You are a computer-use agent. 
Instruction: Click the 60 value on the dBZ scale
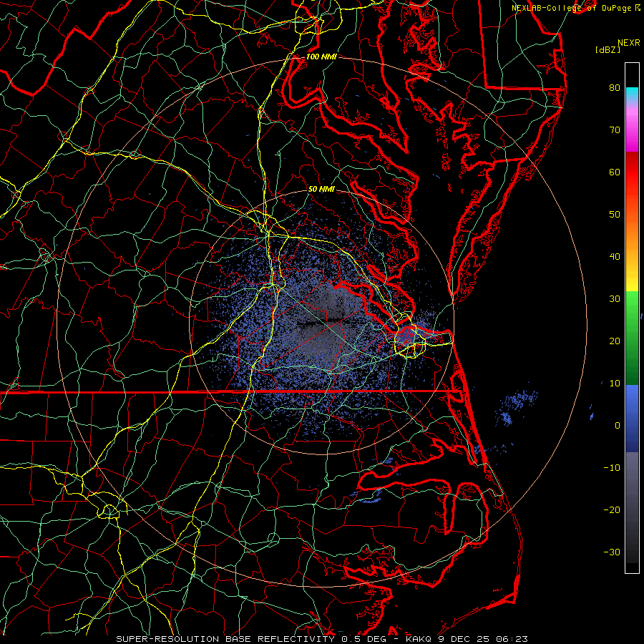point(615,172)
